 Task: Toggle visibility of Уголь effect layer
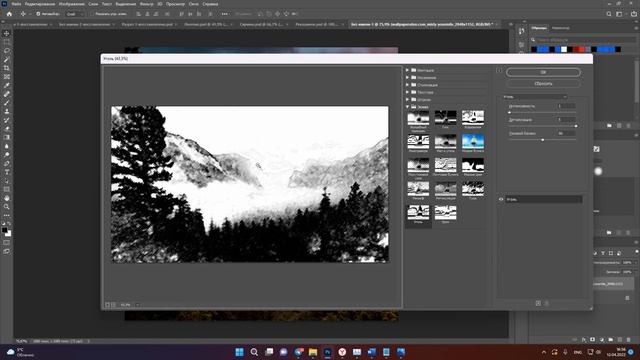(x=501, y=199)
